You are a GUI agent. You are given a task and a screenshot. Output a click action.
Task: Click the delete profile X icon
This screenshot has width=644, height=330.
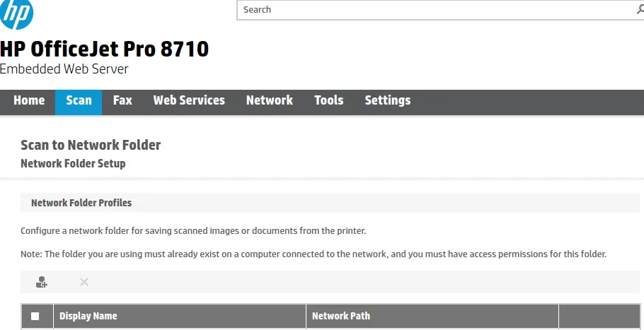[x=84, y=282]
